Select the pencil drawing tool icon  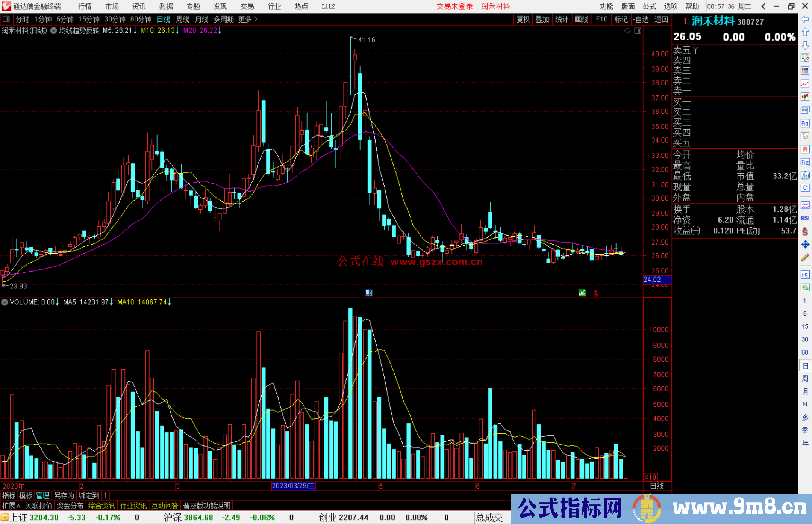805,257
